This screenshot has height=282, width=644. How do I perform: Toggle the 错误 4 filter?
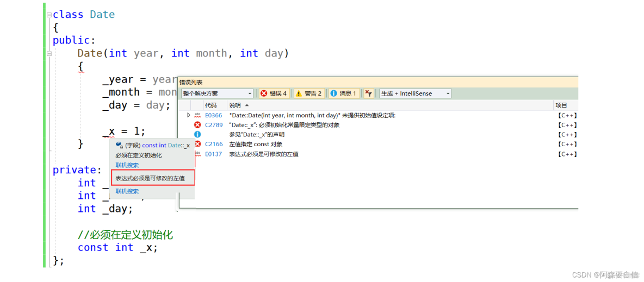pos(274,93)
